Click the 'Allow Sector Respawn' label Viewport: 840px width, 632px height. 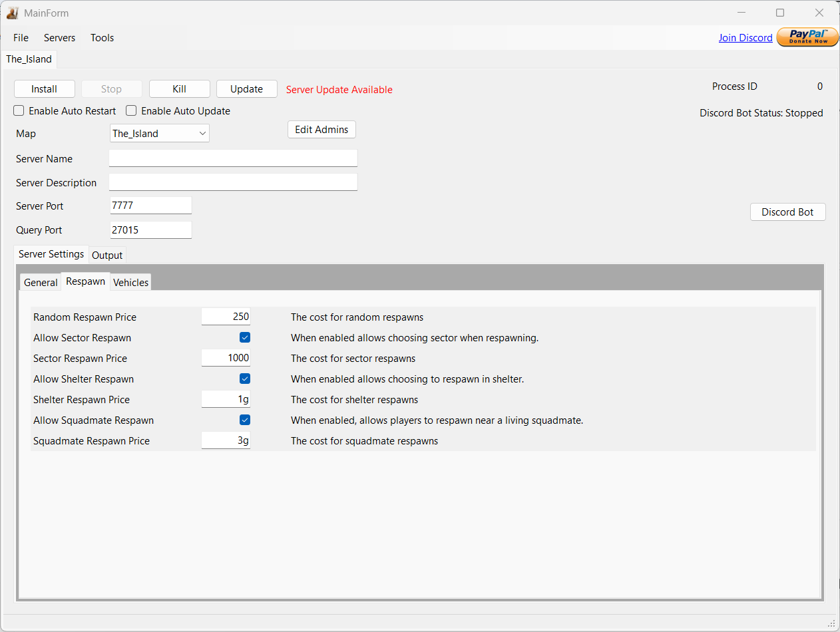click(x=83, y=338)
